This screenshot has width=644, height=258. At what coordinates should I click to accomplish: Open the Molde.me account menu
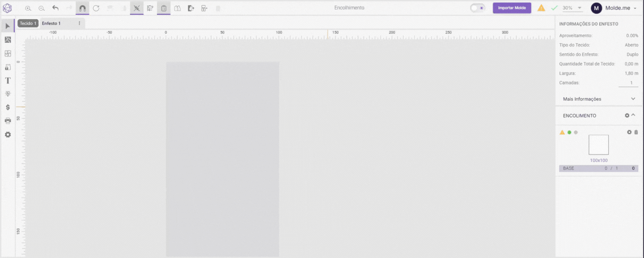(x=614, y=8)
